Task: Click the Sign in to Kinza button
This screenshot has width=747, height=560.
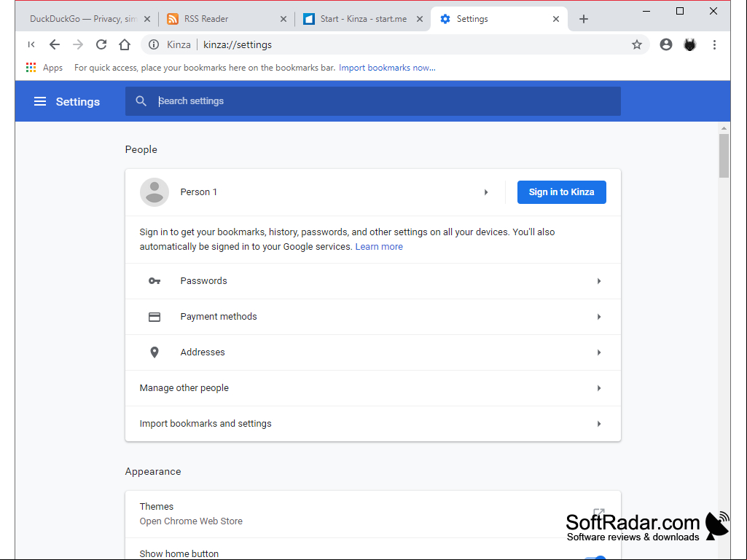Action: [562, 192]
